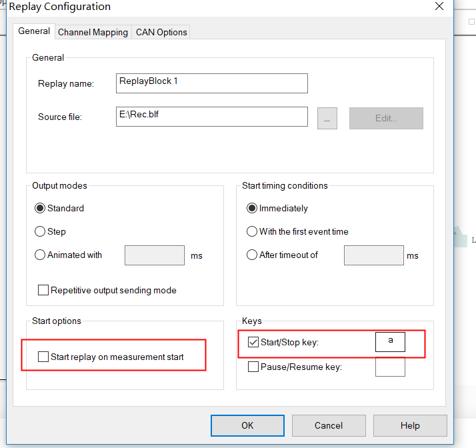Enable Repetitive output sending mode
This screenshot has height=448, width=476.
pyautogui.click(x=44, y=290)
